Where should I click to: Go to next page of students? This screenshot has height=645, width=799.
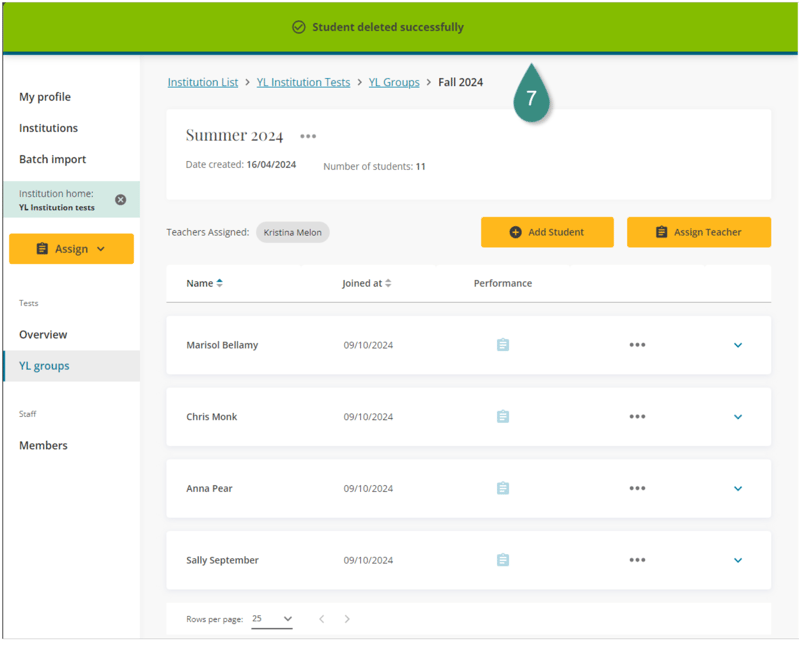347,619
